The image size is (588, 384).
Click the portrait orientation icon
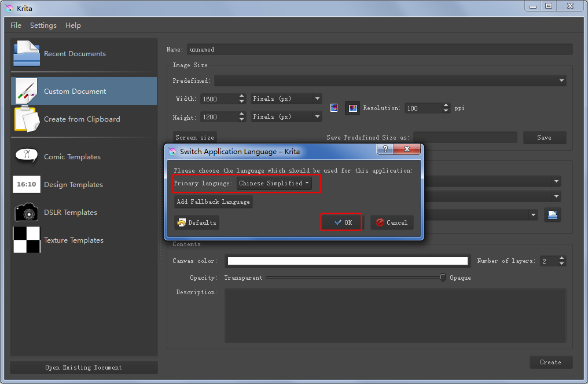point(334,108)
